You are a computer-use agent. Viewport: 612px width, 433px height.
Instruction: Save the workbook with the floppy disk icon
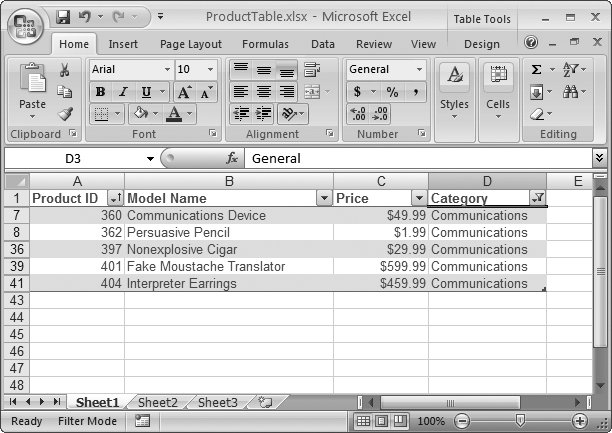click(x=63, y=17)
